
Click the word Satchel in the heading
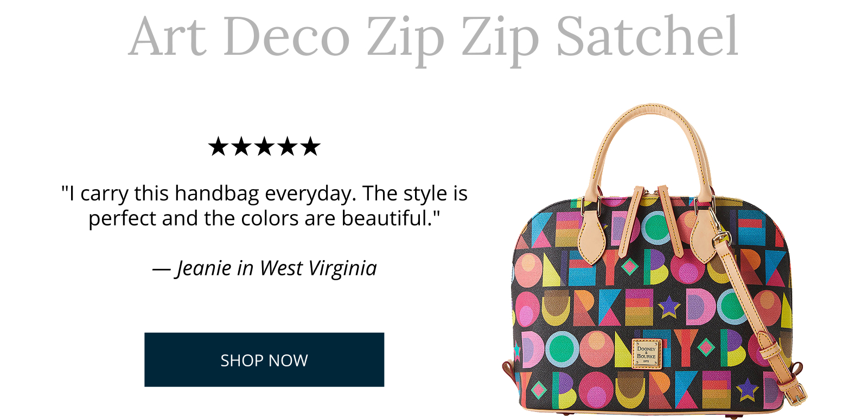(647, 36)
